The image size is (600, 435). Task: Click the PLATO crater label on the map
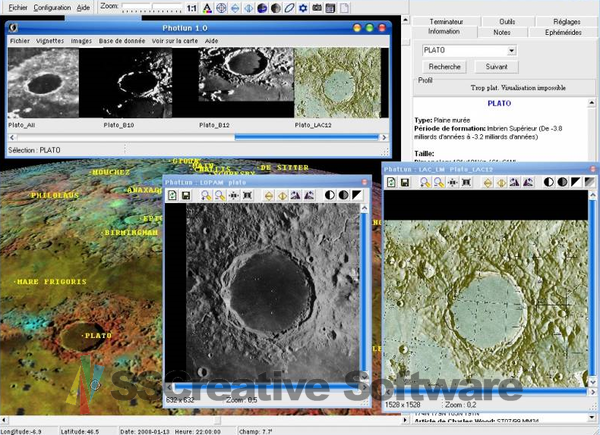click(x=96, y=335)
